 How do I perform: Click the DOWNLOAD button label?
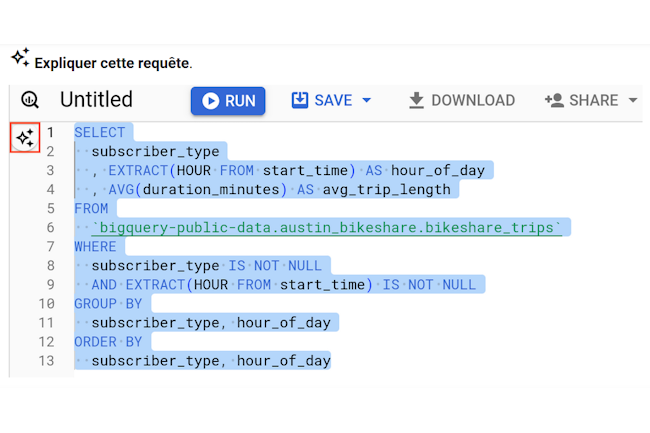pos(473,100)
